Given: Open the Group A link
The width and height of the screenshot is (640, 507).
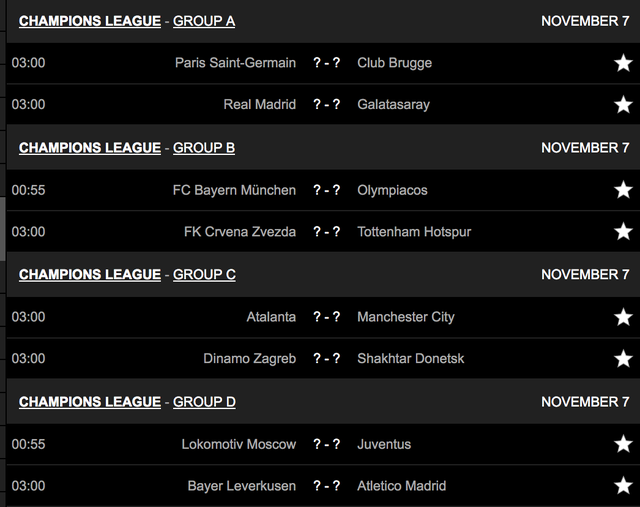Looking at the screenshot, I should (204, 21).
